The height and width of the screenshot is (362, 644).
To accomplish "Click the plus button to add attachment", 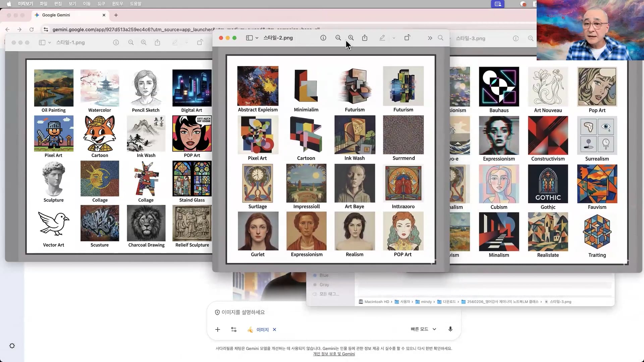I will tap(218, 329).
